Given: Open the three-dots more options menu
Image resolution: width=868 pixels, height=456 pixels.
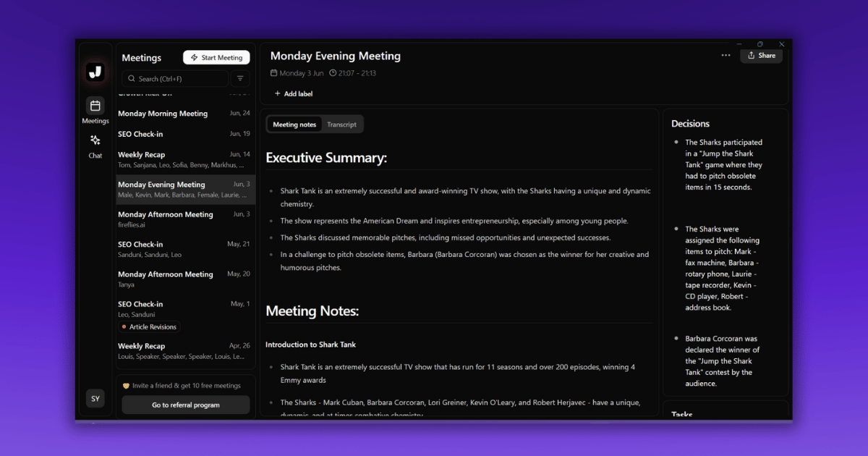Looking at the screenshot, I should 726,55.
